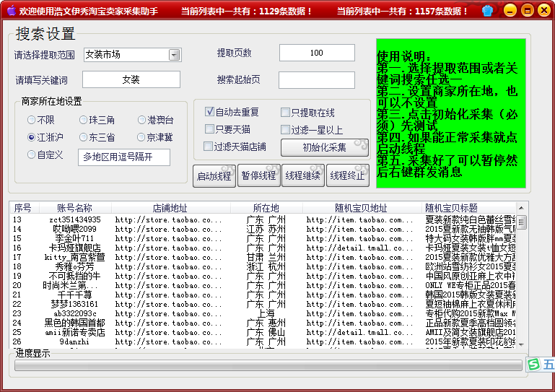
Task: Sort by the 序号 column header
Action: (24, 208)
